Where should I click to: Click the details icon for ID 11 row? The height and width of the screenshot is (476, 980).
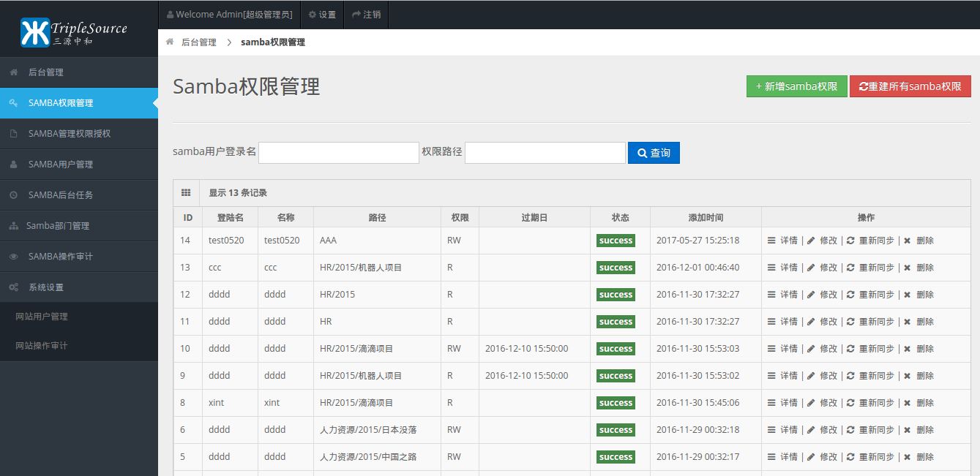(x=771, y=322)
